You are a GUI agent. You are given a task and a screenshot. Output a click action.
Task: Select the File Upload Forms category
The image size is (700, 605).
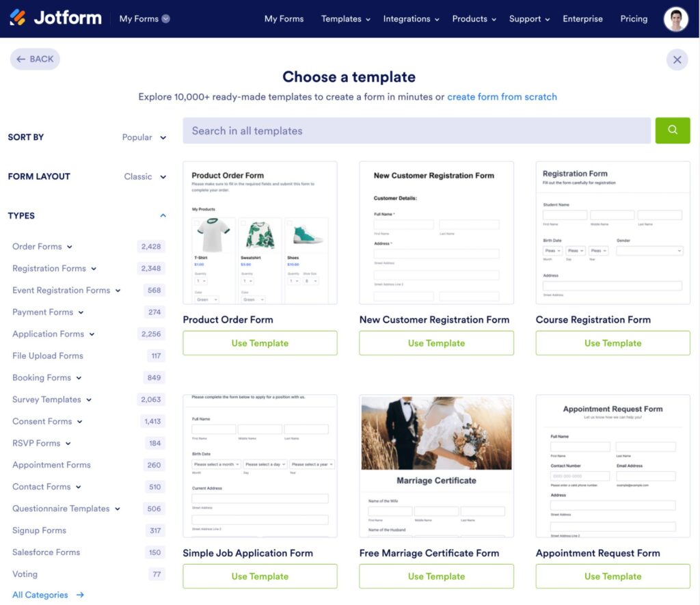coord(47,355)
